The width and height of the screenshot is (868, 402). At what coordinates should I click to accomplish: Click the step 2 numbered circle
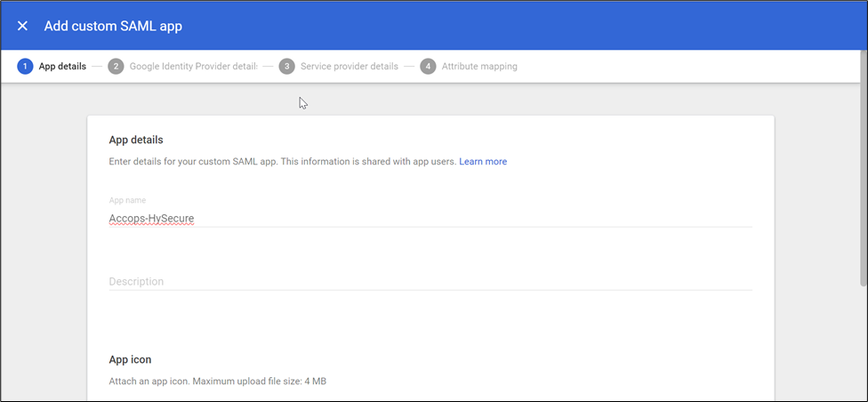(x=116, y=67)
